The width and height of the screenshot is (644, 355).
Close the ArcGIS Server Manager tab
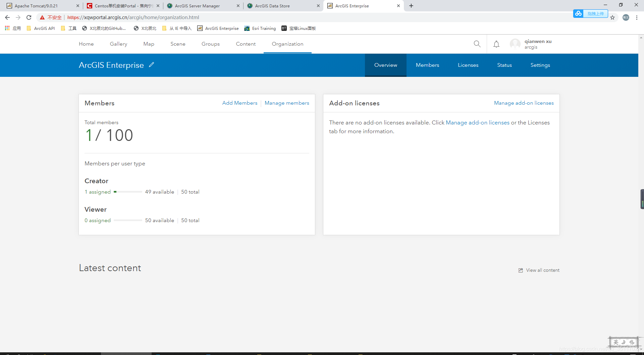point(238,6)
